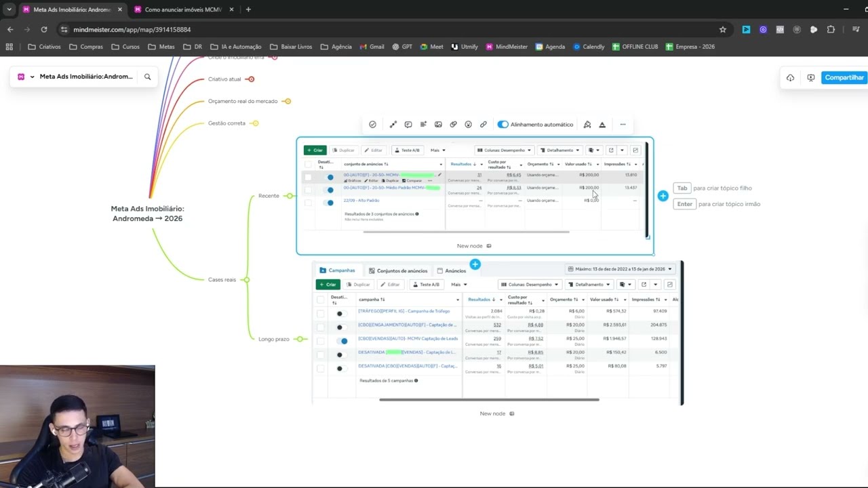
Task: Open the browser extensions puzzle menu
Action: coord(831,30)
